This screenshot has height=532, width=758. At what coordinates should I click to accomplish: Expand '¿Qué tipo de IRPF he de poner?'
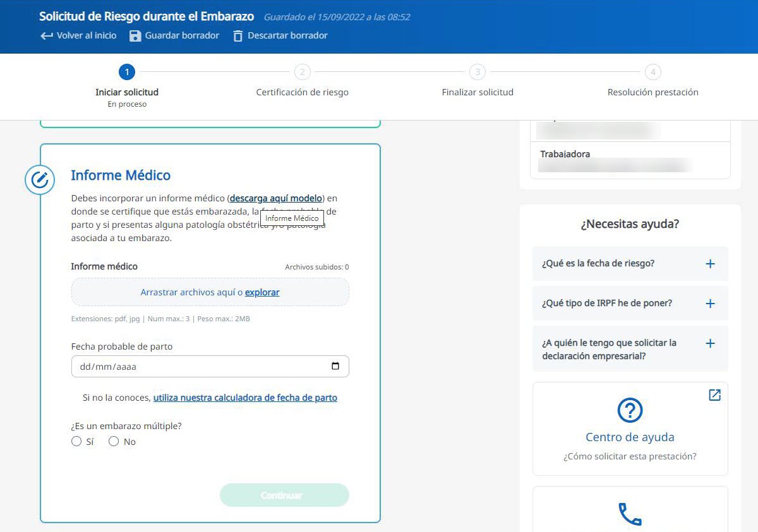click(x=710, y=304)
